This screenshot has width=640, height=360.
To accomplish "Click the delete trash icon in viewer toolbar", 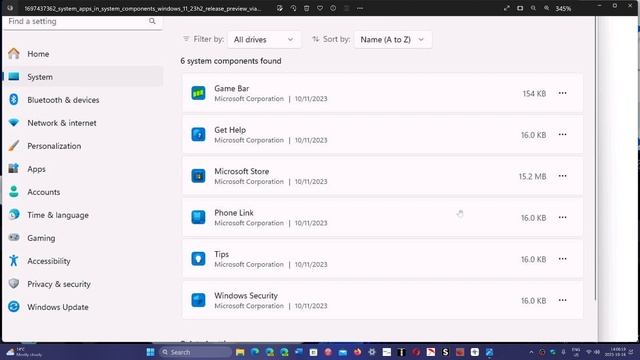I will pyautogui.click(x=307, y=8).
